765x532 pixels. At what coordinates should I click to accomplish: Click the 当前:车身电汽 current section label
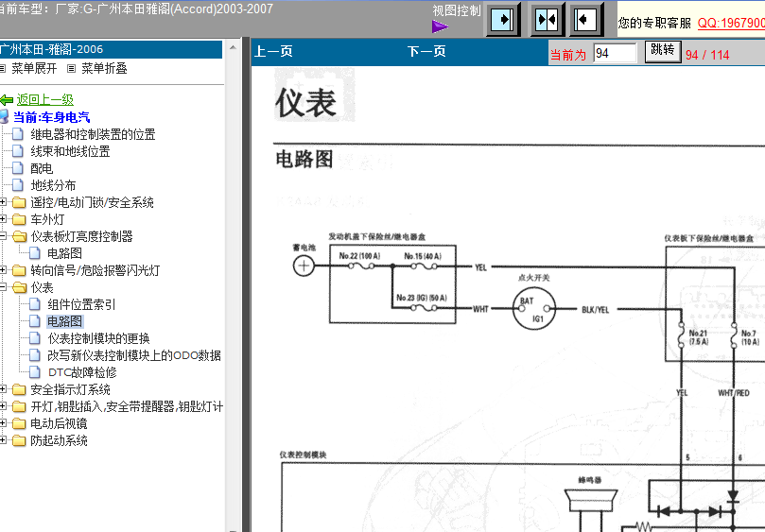point(51,117)
